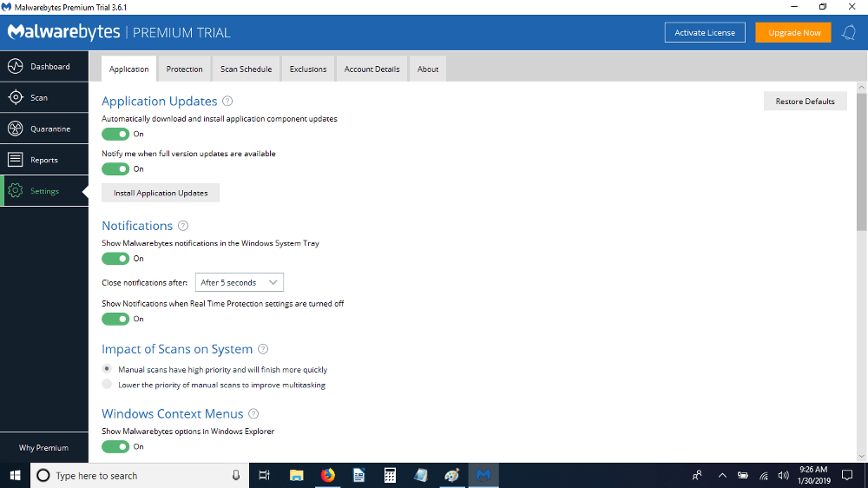Toggle Malwarebytes options in Windows Explorer
Viewport: 868px width, 488px height.
tap(115, 446)
